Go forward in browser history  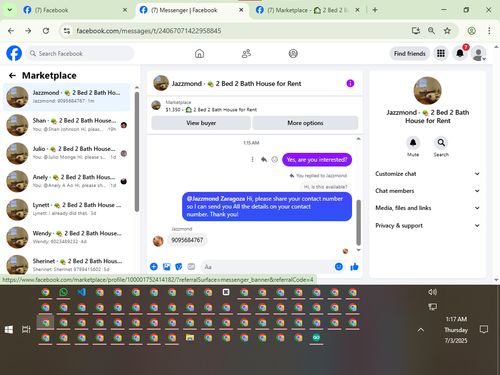(x=28, y=31)
